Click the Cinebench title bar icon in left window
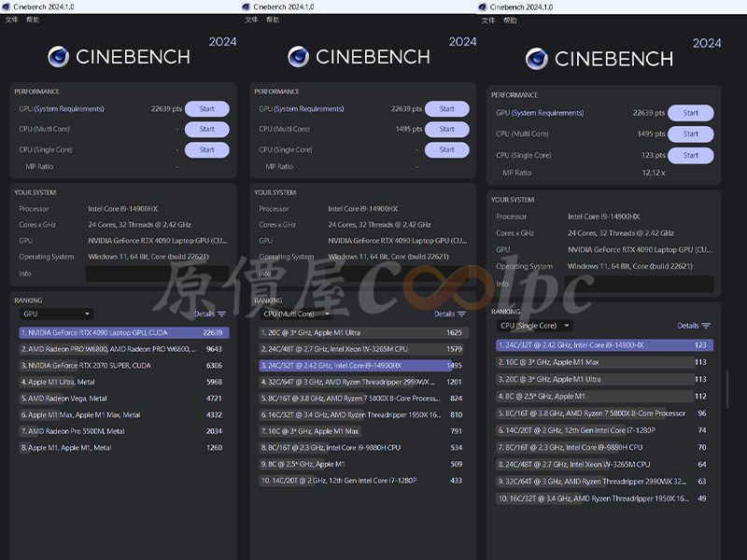 coord(7,7)
